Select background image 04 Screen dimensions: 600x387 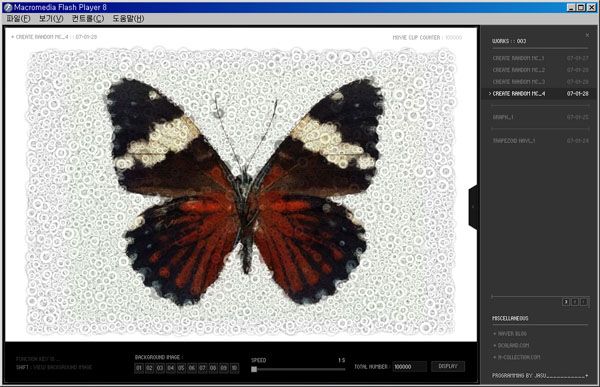coord(171,368)
